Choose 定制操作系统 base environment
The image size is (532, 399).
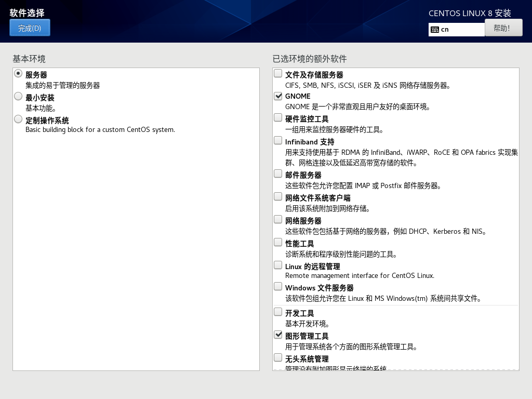[19, 119]
